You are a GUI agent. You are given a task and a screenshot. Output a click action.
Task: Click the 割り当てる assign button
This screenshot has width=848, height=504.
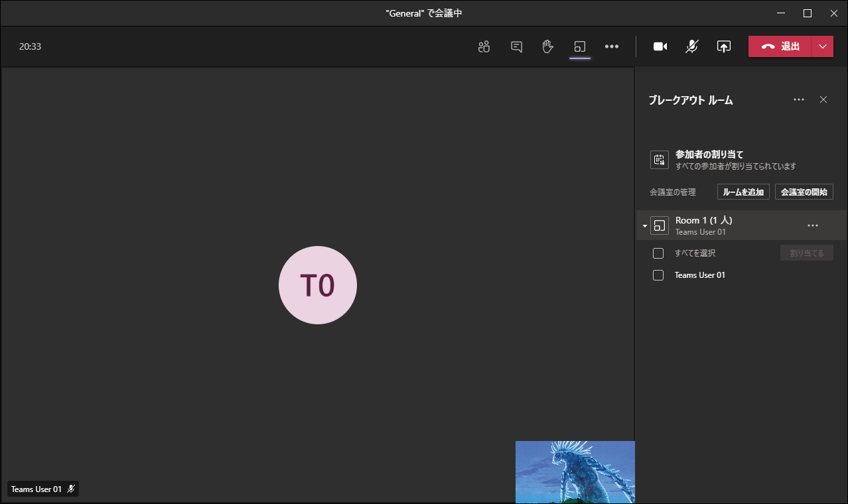807,253
